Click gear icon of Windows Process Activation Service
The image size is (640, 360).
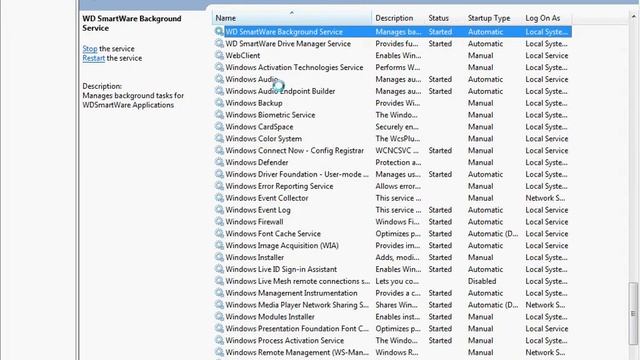(219, 340)
